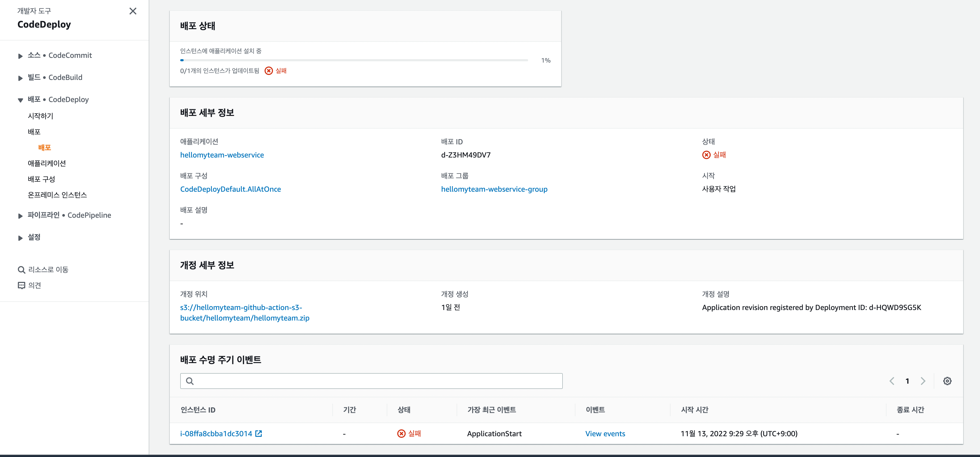Expand the 파이프라인 CodePipeline section

tap(20, 216)
